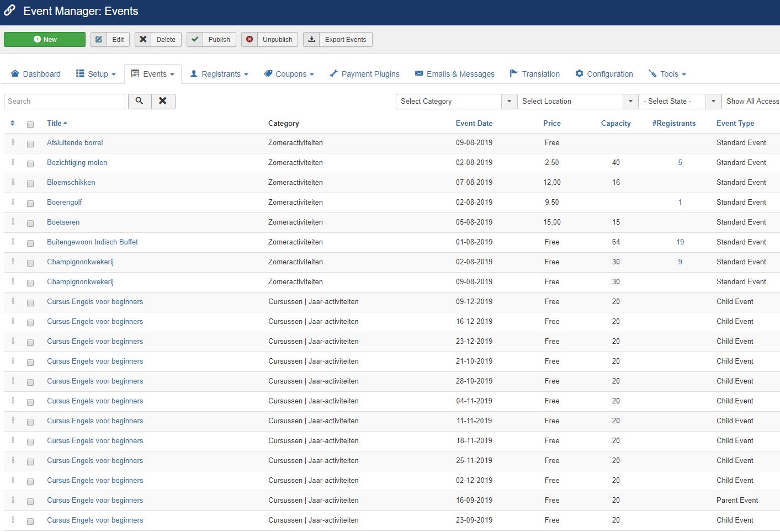Click the green checkmark Publish icon
This screenshot has height=532, width=780.
pos(195,40)
